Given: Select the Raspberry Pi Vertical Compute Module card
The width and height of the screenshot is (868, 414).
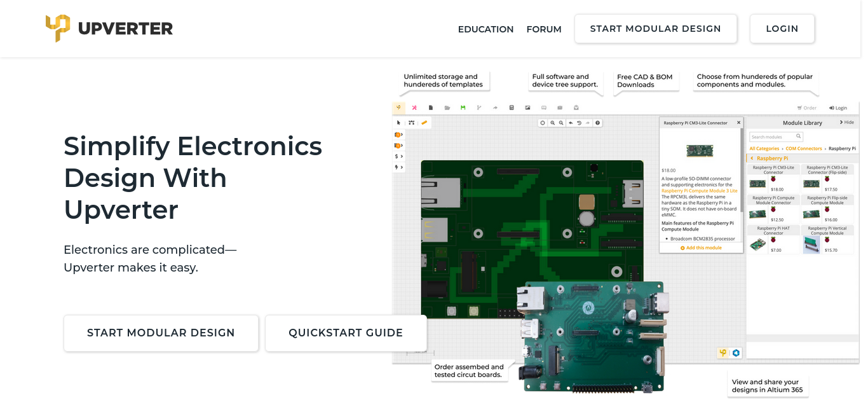Looking at the screenshot, I should tap(827, 240).
